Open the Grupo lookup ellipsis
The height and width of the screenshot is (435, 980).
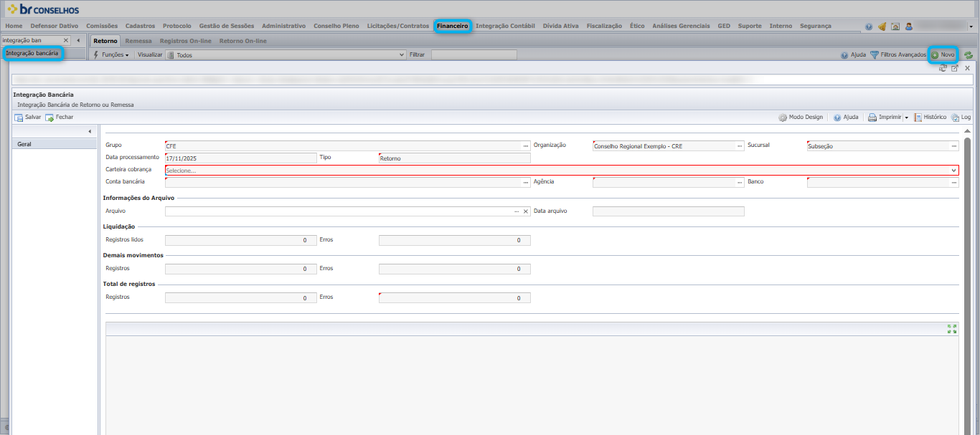point(526,146)
